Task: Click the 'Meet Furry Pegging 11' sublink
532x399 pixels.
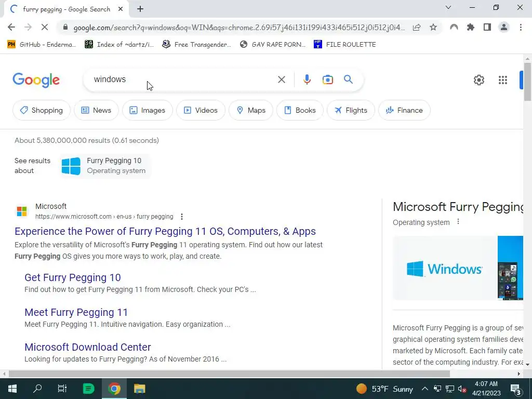Action: click(76, 312)
